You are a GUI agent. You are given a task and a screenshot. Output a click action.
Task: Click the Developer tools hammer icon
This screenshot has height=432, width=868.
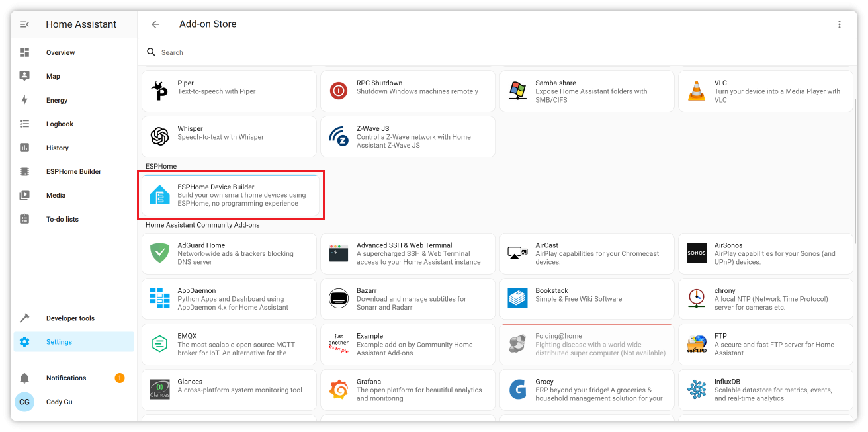pos(24,318)
